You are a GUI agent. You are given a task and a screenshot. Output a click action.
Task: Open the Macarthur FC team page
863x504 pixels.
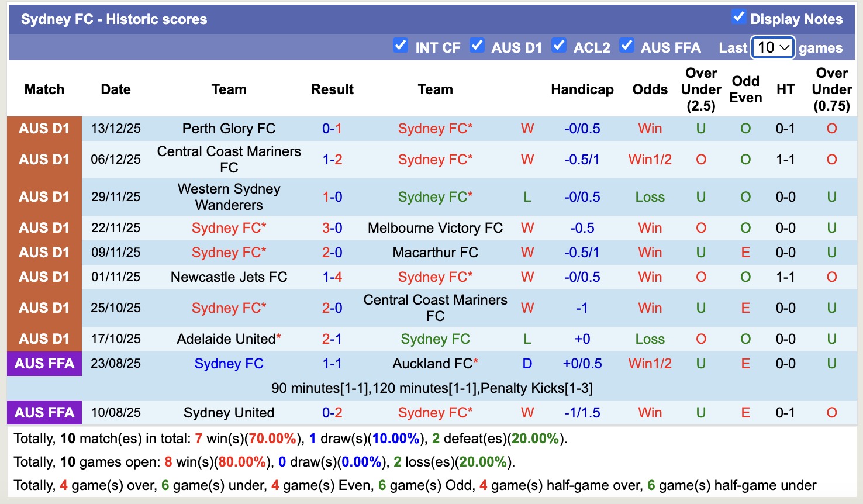coord(435,252)
